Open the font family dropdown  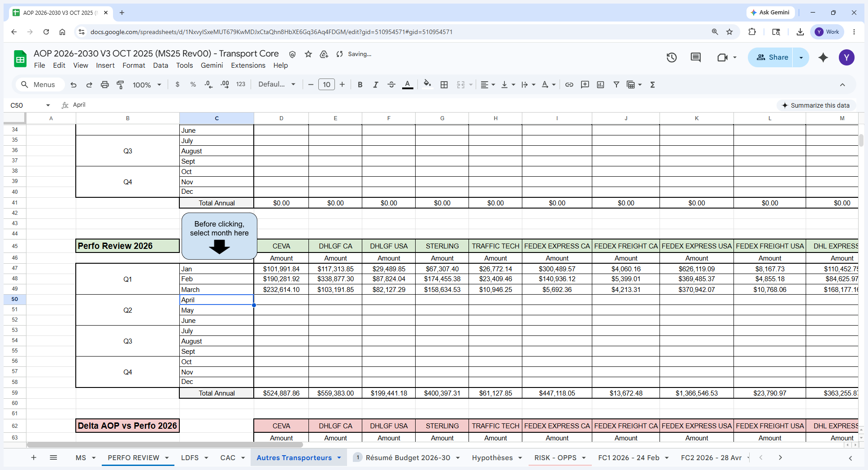[277, 84]
